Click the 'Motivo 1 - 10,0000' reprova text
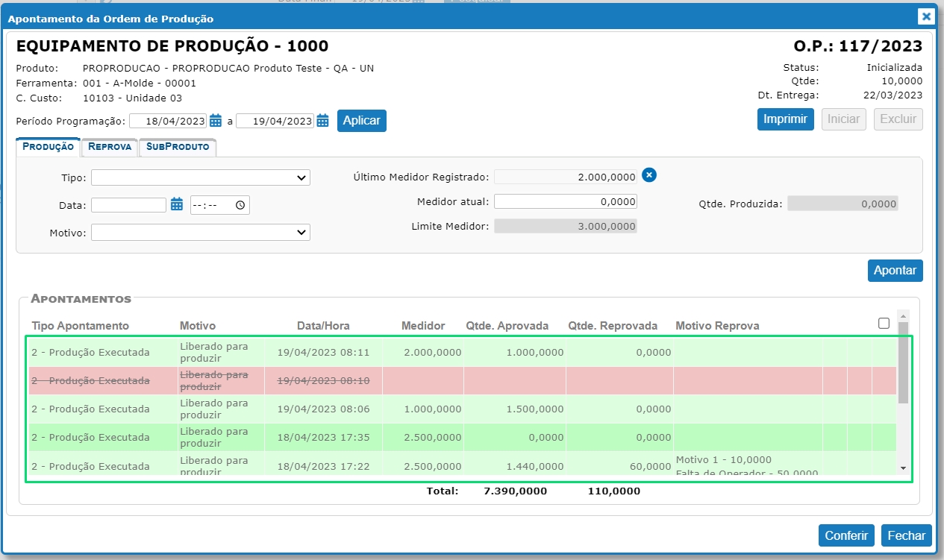 (724, 459)
